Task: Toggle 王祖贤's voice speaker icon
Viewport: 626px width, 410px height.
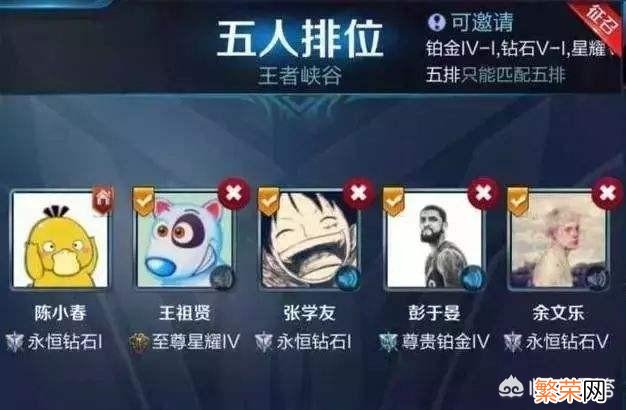Action: (222, 277)
